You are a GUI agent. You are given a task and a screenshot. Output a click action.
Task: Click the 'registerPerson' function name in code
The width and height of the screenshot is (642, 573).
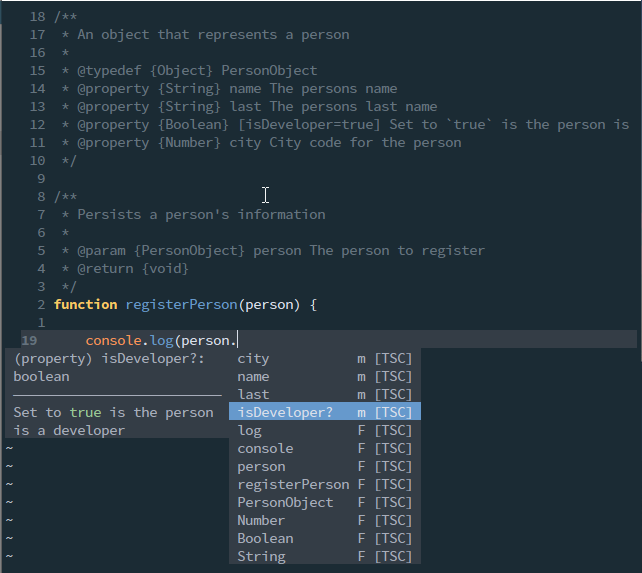[x=181, y=305]
